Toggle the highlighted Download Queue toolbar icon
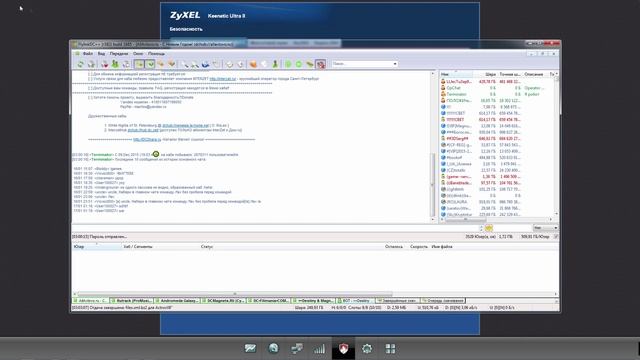Image resolution: width=640 pixels, height=360 pixels. pyautogui.click(x=139, y=64)
